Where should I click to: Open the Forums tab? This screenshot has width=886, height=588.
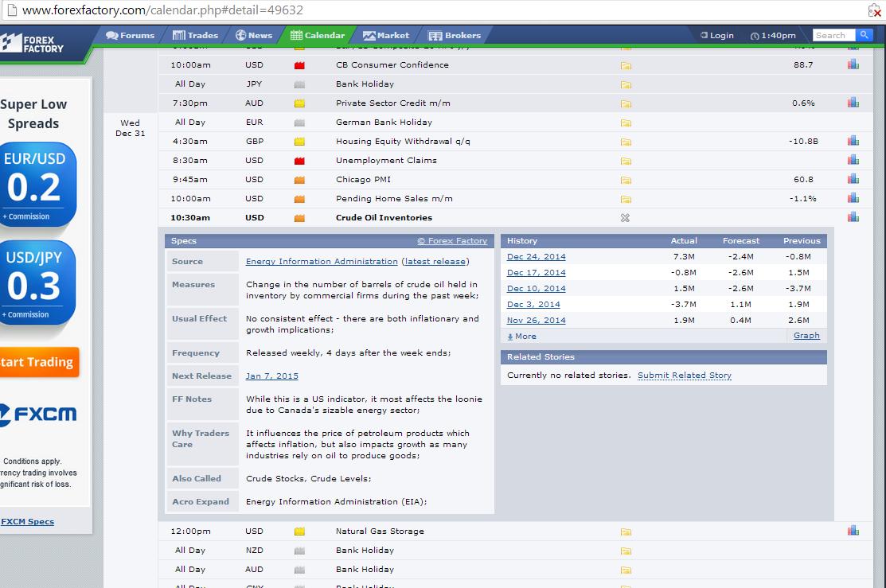tap(130, 35)
